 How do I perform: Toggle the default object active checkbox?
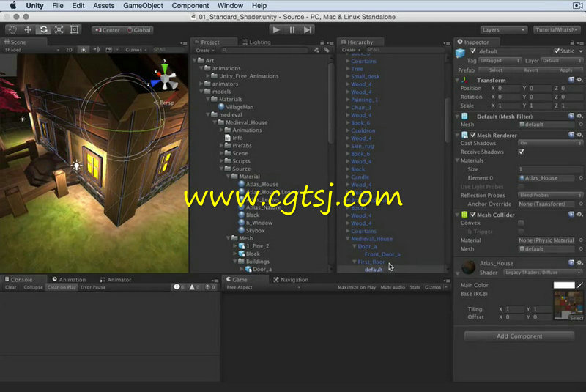click(x=473, y=51)
